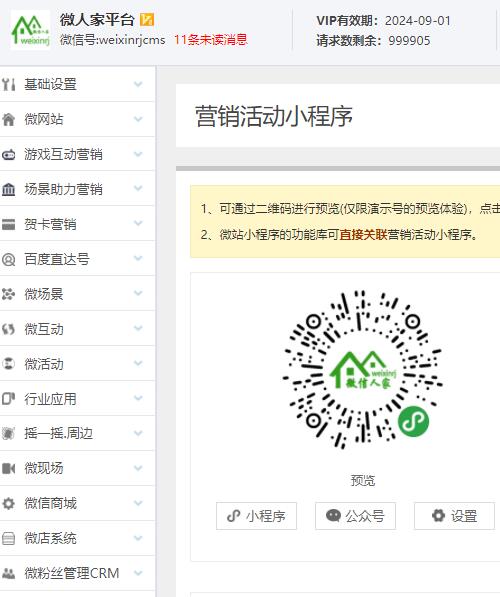Click the radar icon for 摇一摇.周边
The width and height of the screenshot is (500, 597).
pos(8,433)
